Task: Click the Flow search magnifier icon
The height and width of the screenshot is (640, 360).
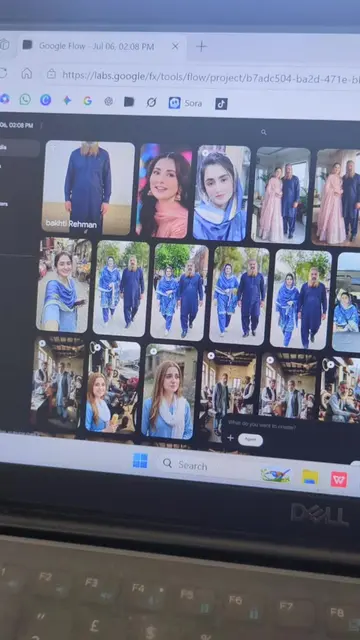Action: [x=264, y=132]
